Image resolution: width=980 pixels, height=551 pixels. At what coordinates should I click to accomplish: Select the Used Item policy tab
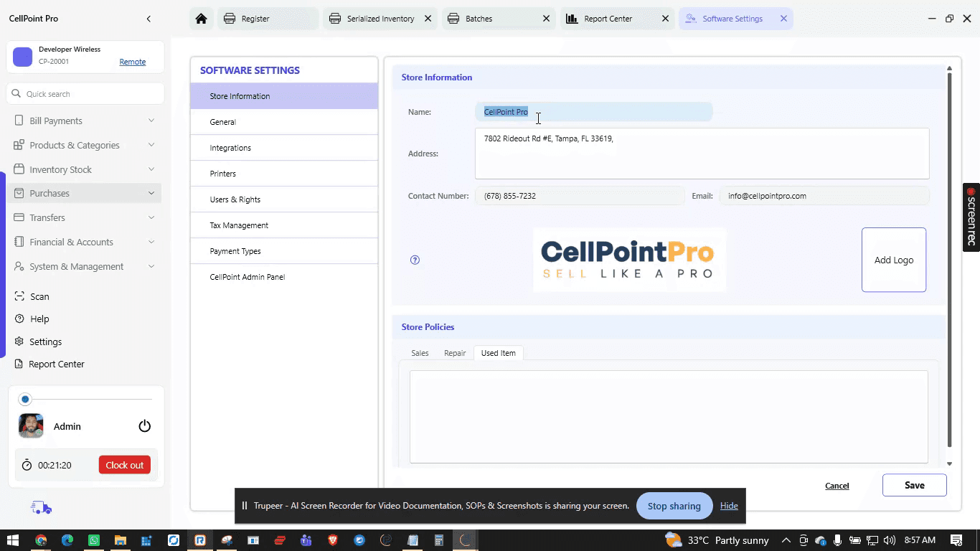click(499, 353)
